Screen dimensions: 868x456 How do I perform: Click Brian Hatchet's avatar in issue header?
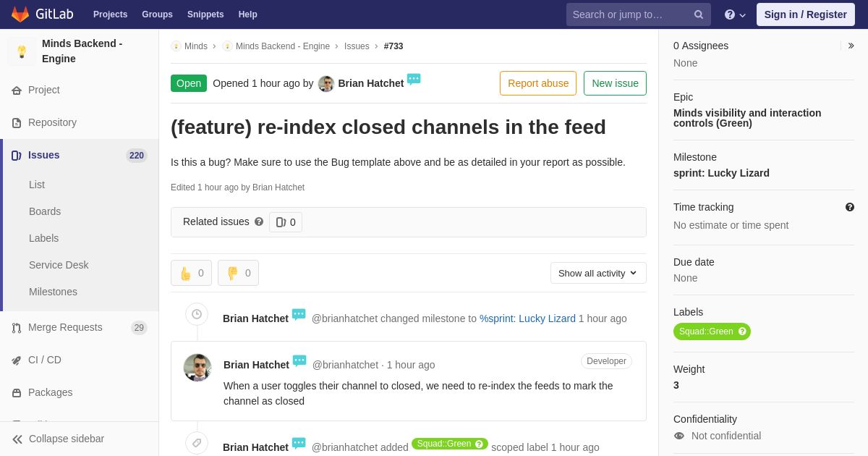pos(326,84)
